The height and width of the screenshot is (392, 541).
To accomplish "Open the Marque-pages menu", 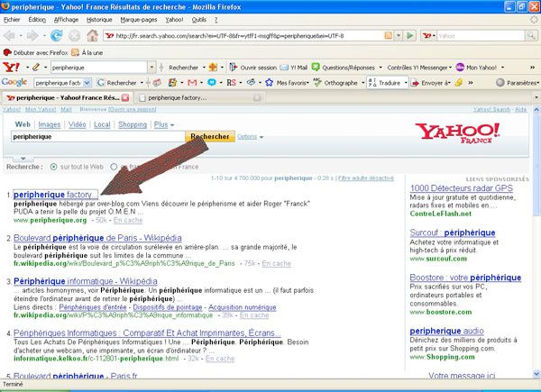I will (x=139, y=20).
